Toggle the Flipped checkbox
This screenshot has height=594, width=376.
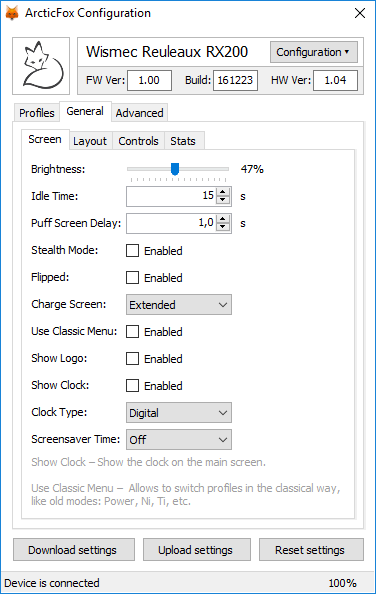(133, 277)
